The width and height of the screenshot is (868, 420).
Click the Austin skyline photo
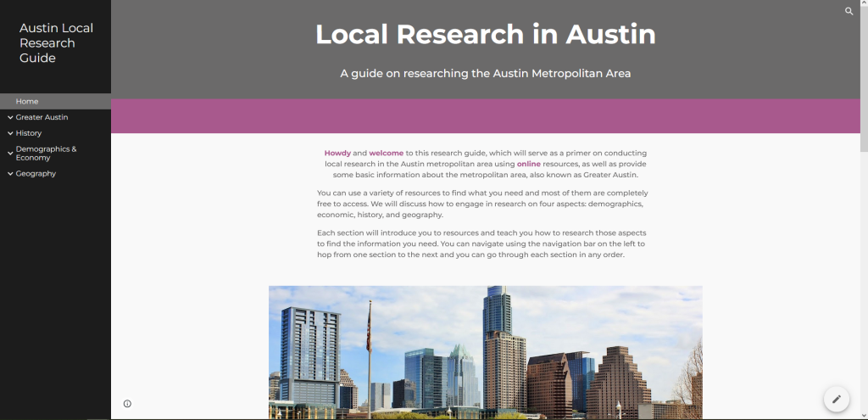point(486,352)
